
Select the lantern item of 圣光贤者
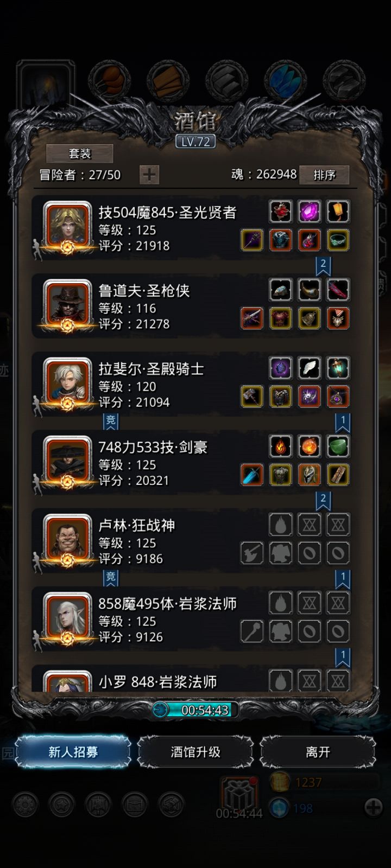click(x=338, y=212)
